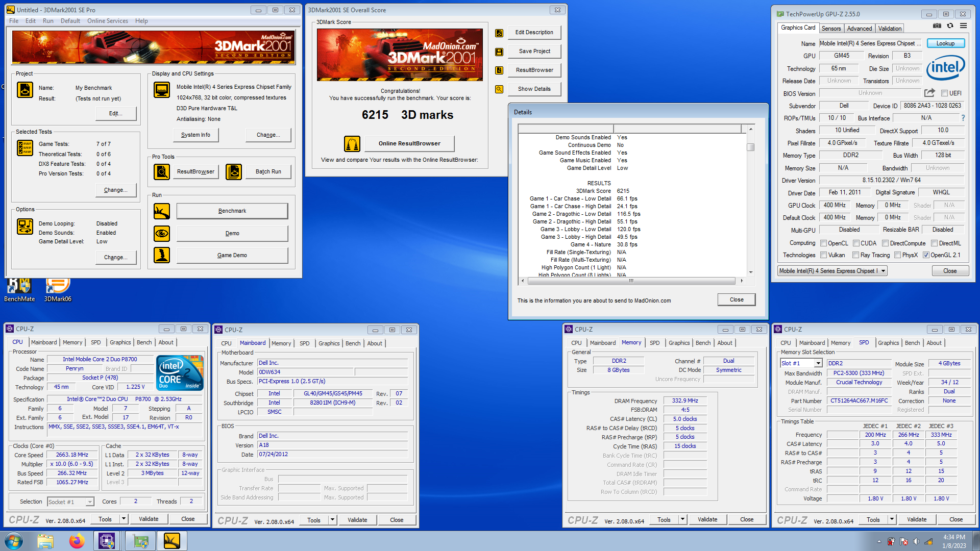
Task: Toggle the PhysX checkbox
Action: 897,255
